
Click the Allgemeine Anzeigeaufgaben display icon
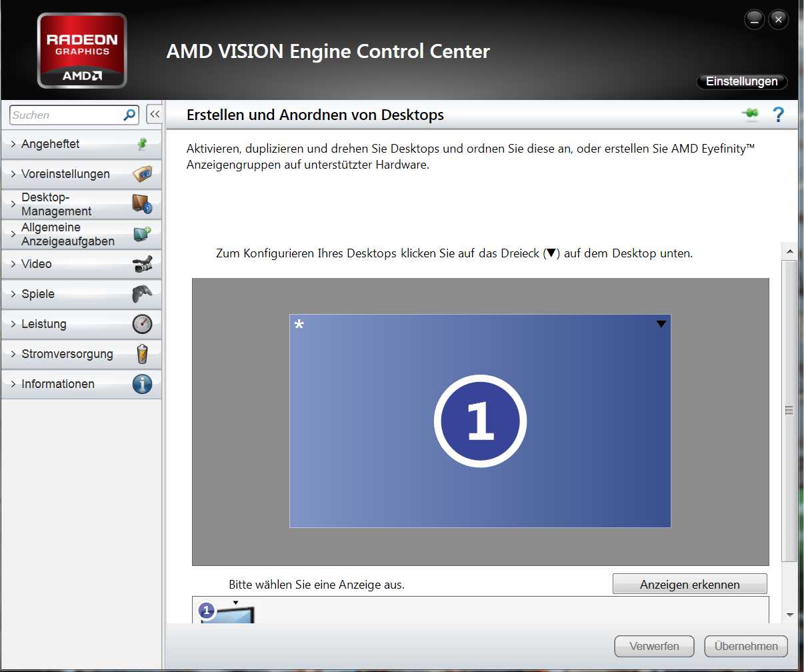[x=142, y=234]
